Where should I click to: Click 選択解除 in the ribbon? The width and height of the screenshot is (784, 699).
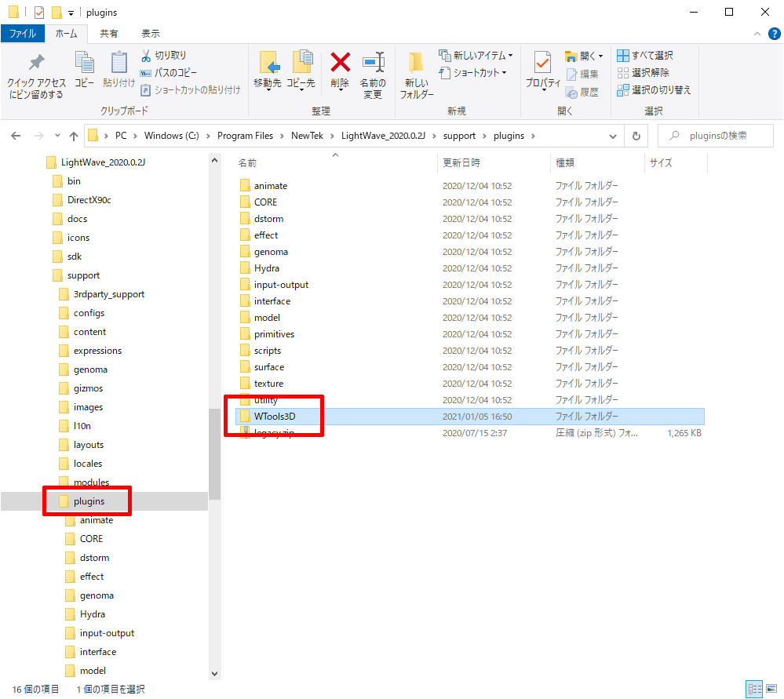coord(643,73)
